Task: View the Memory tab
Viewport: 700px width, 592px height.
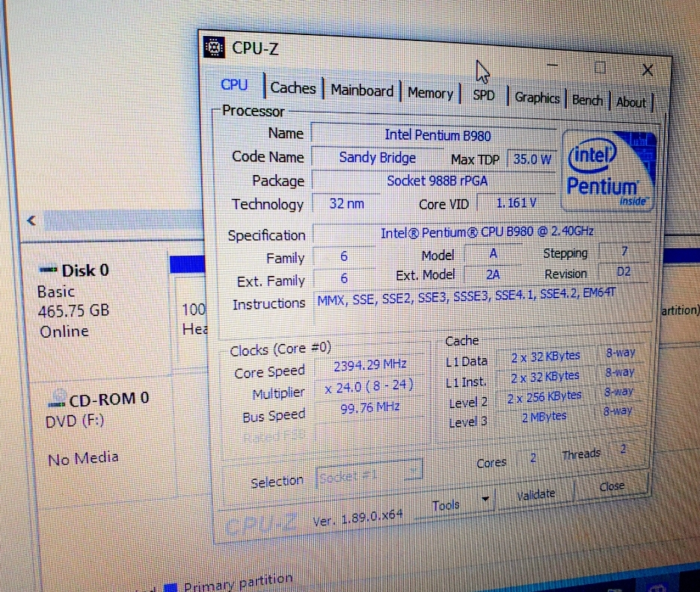Action: (x=430, y=93)
